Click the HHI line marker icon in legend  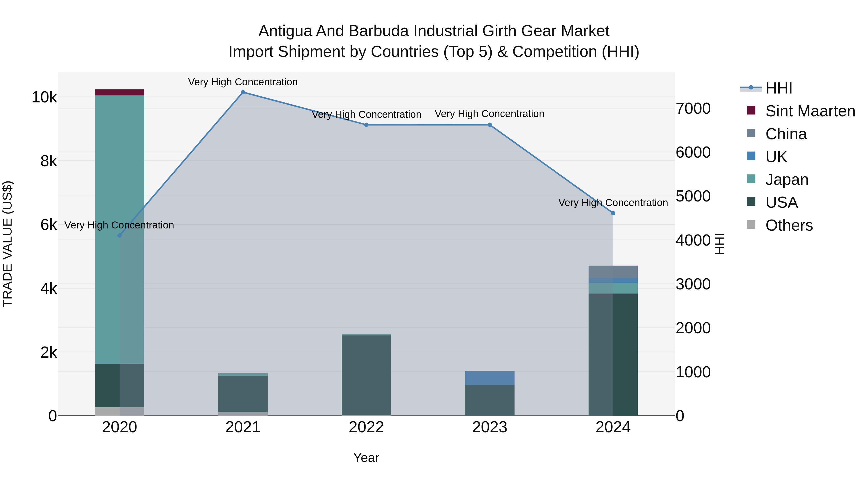[751, 88]
